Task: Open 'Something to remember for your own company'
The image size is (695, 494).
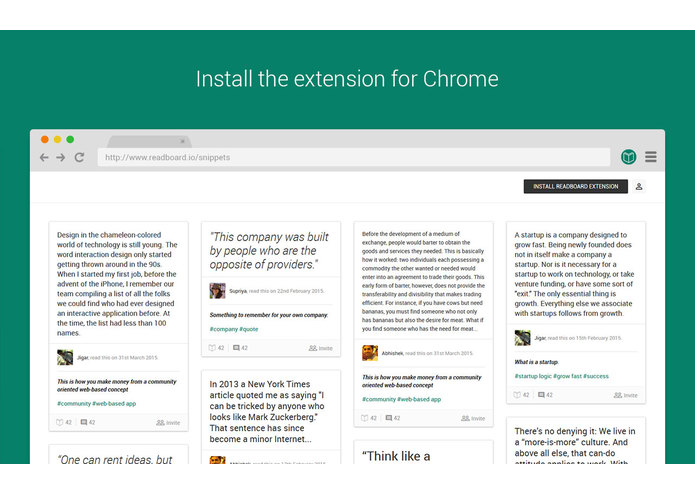Action: [269, 315]
